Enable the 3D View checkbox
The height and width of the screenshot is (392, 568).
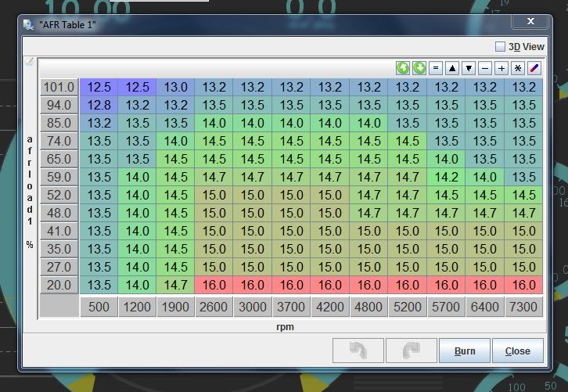[501, 47]
